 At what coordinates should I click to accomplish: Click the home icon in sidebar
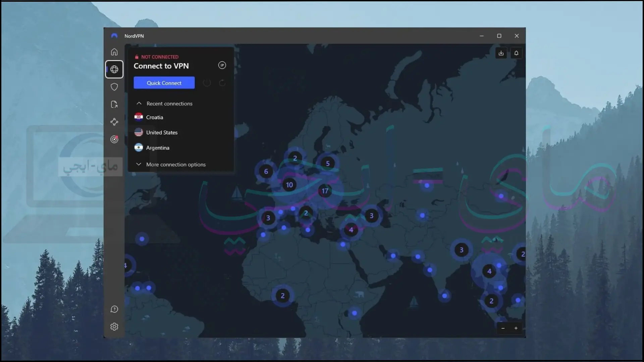(x=114, y=52)
